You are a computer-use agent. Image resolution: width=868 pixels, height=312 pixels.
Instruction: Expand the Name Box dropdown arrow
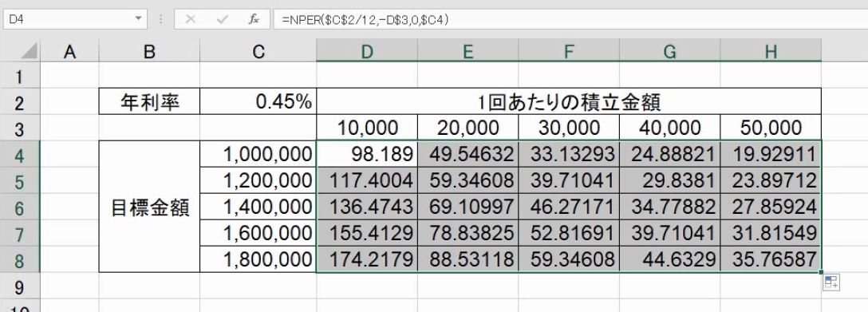click(138, 19)
